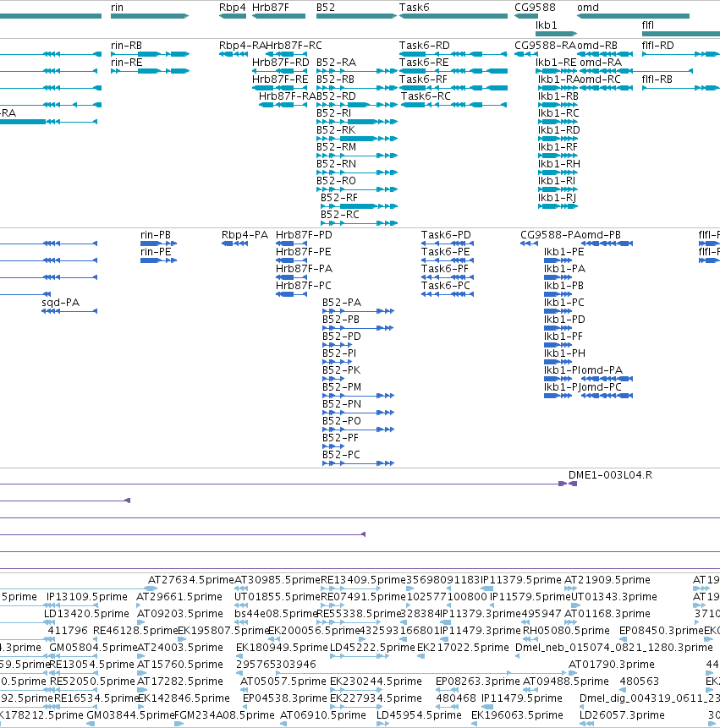720x728 pixels.
Task: Select the Rbp4 gene bar in top track
Action: pos(233,16)
